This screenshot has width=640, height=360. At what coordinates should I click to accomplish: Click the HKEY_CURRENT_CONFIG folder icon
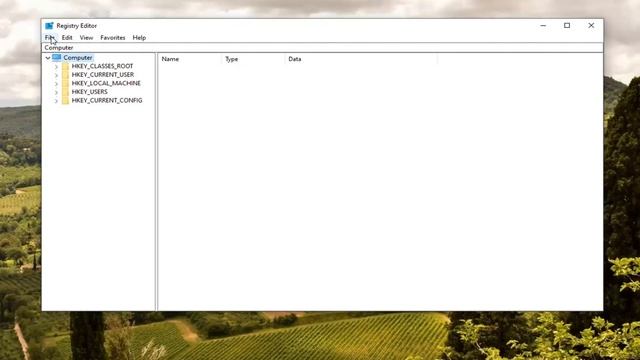coord(65,100)
